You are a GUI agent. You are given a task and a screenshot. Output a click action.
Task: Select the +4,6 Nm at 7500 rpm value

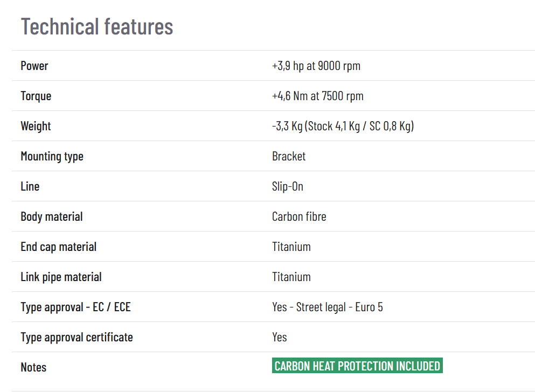[318, 96]
